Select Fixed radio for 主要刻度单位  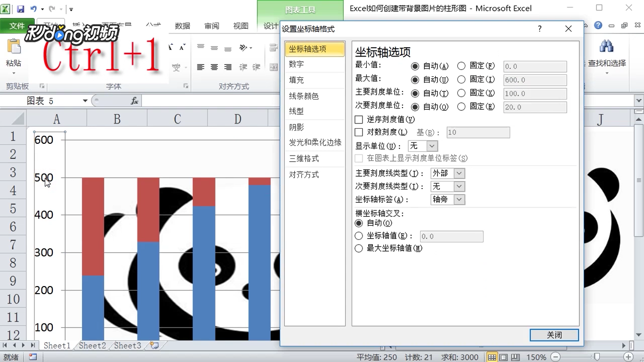point(461,93)
